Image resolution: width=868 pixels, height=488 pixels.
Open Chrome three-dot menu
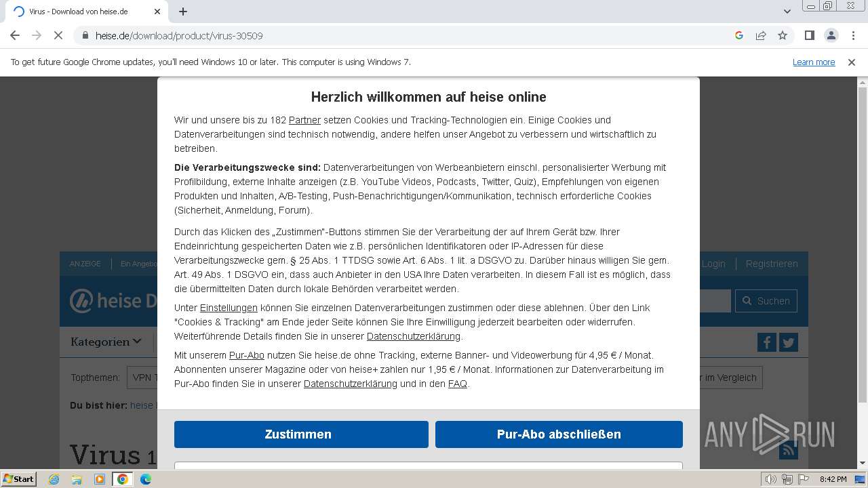click(x=853, y=35)
